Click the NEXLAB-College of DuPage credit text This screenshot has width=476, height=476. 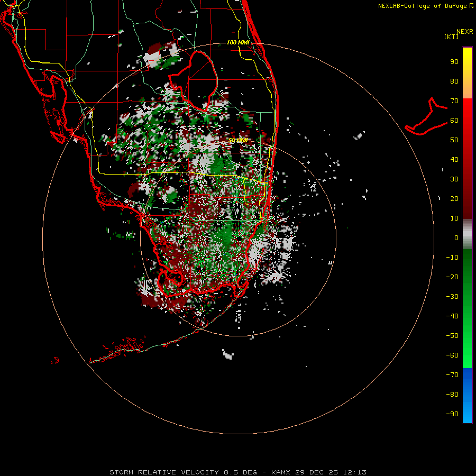tap(423, 6)
